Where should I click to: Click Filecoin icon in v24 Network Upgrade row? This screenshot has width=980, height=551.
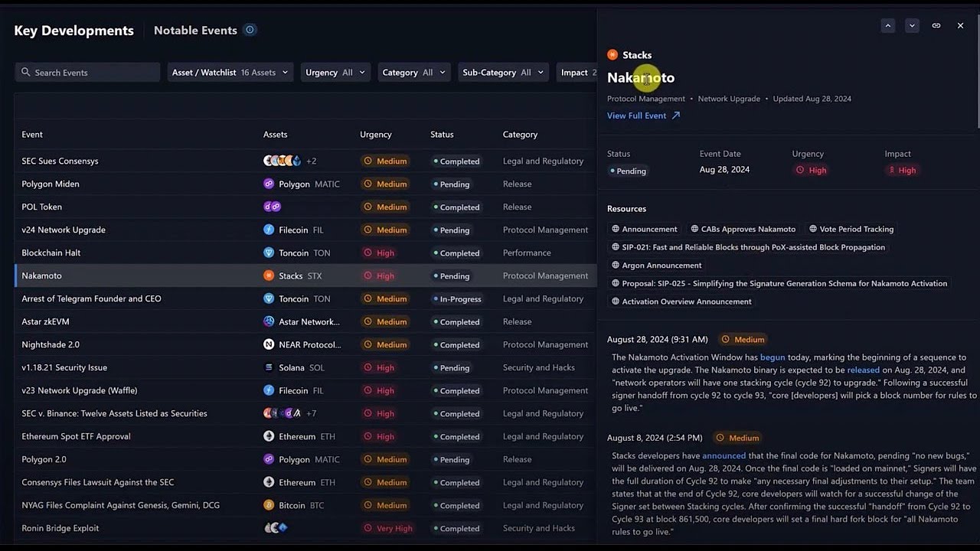269,230
